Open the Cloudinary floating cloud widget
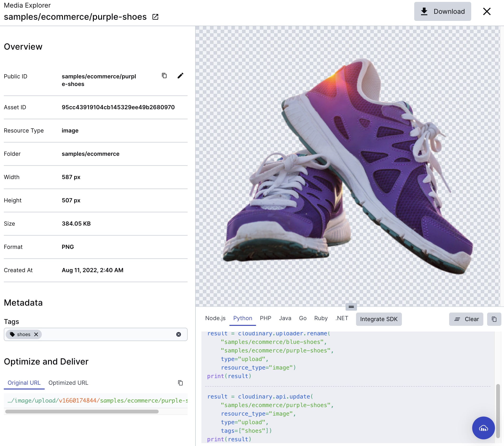 [483, 428]
